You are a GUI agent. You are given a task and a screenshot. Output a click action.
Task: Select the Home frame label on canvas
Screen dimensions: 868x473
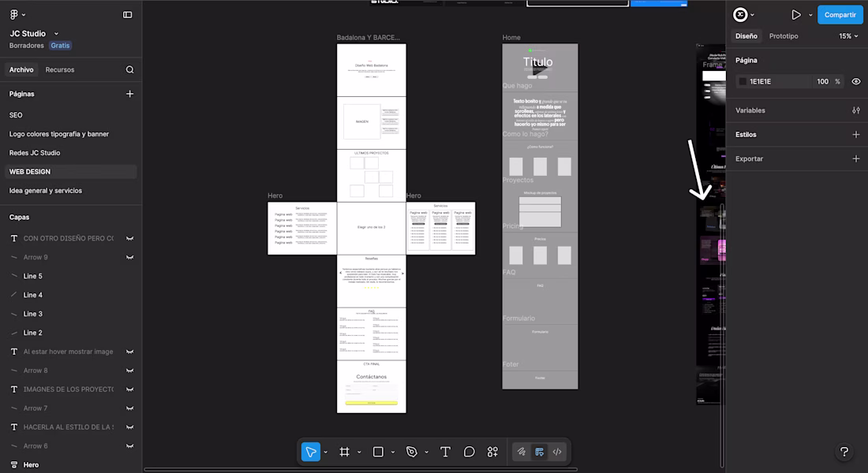pyautogui.click(x=511, y=38)
